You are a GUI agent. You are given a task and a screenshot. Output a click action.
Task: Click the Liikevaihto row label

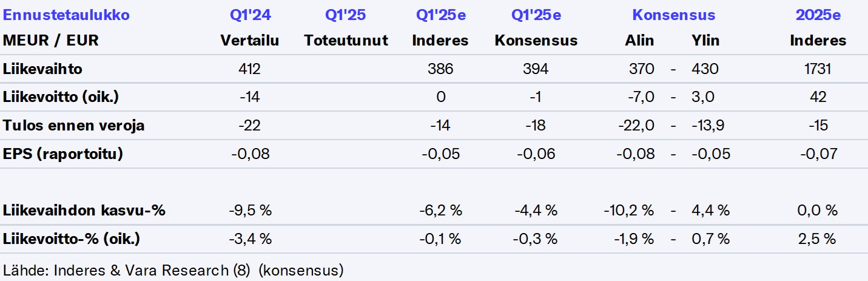(x=42, y=69)
